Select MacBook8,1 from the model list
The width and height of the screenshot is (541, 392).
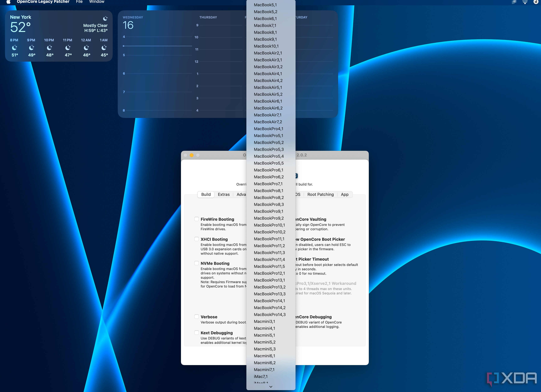[271, 32]
